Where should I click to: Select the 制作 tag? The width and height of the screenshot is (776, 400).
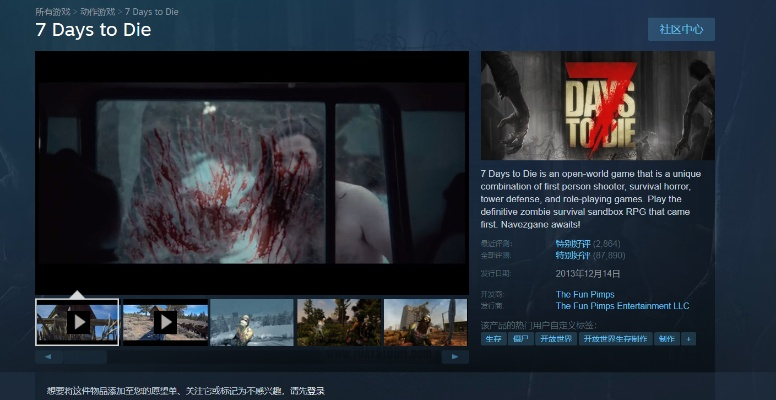point(666,339)
